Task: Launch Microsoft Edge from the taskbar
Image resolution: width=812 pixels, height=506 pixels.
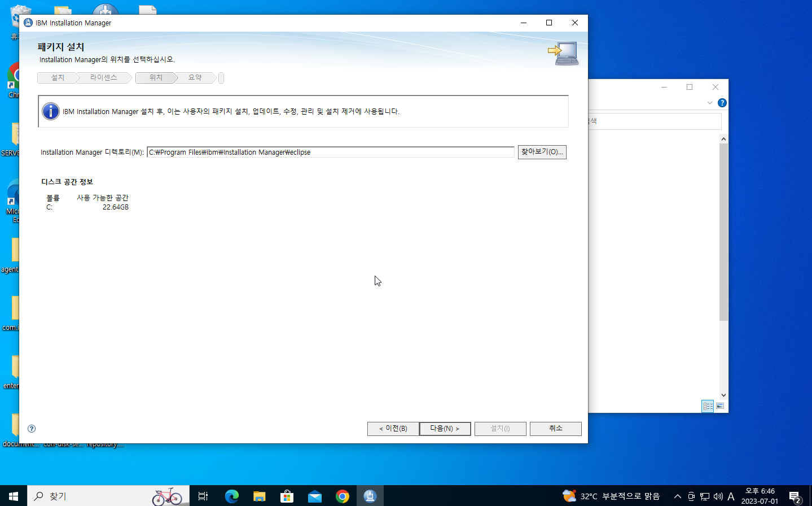Action: click(232, 496)
